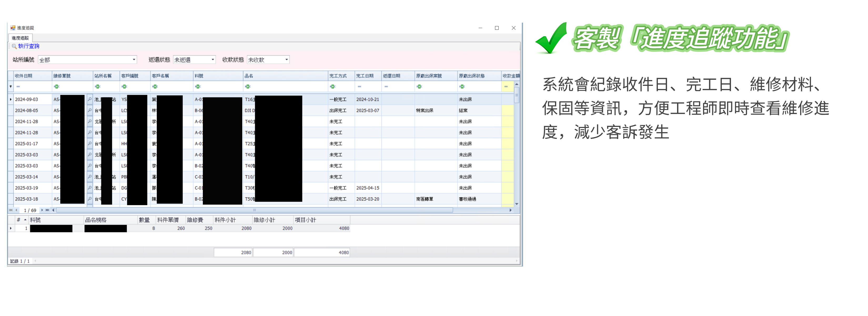Open the 站所編號 dropdown
The width and height of the screenshot is (868, 316).
[134, 60]
